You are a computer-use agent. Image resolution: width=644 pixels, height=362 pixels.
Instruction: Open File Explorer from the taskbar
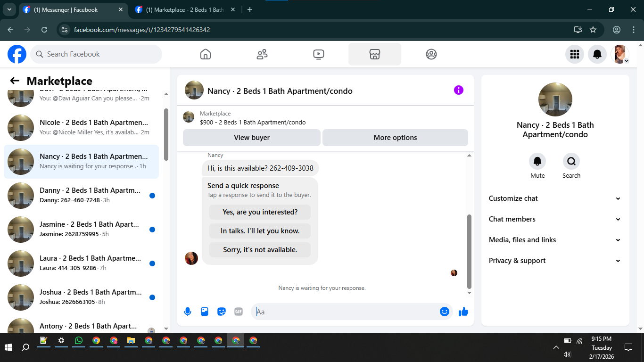(131, 340)
